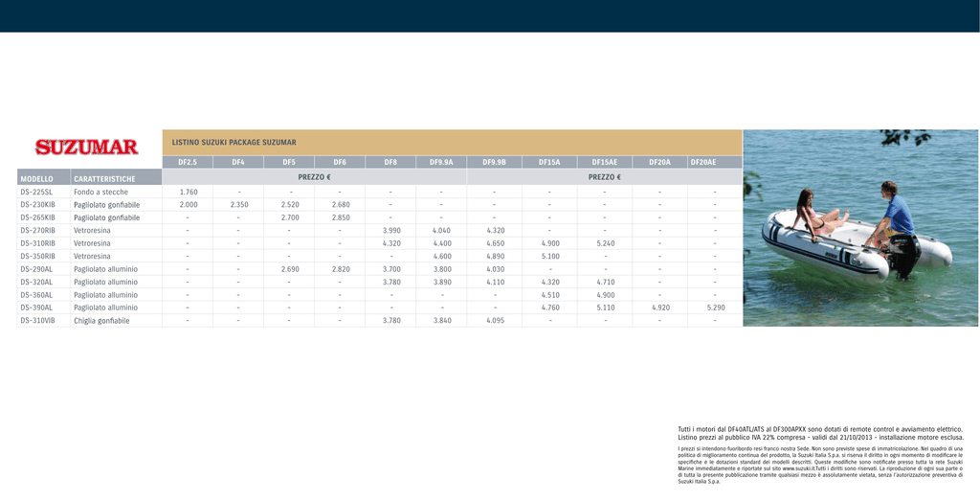The width and height of the screenshot is (980, 501).
Task: Click model name DS-360AL
Action: coord(35,295)
